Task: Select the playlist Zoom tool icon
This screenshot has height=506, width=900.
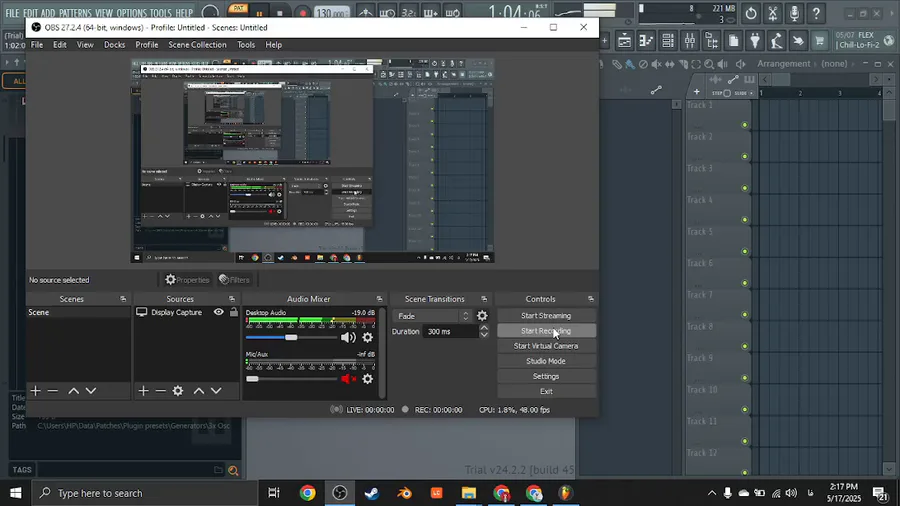Action: pos(709,64)
